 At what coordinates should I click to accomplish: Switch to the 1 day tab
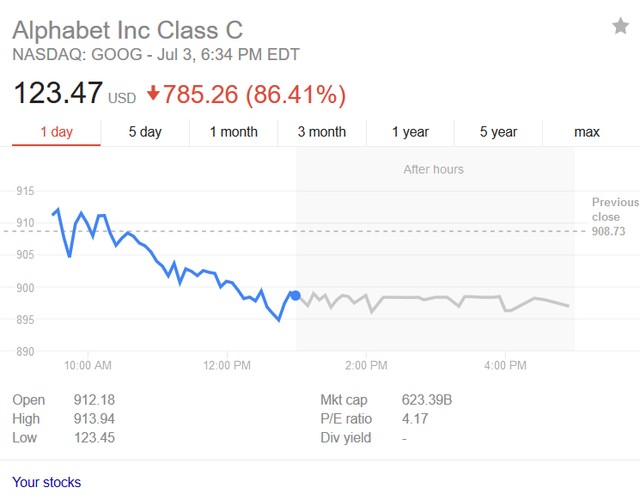pyautogui.click(x=56, y=132)
